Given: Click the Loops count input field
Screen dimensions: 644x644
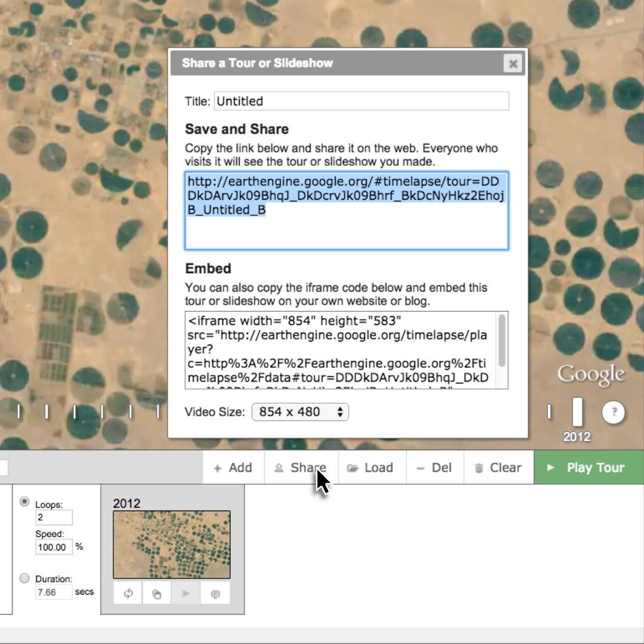Looking at the screenshot, I should click(54, 518).
